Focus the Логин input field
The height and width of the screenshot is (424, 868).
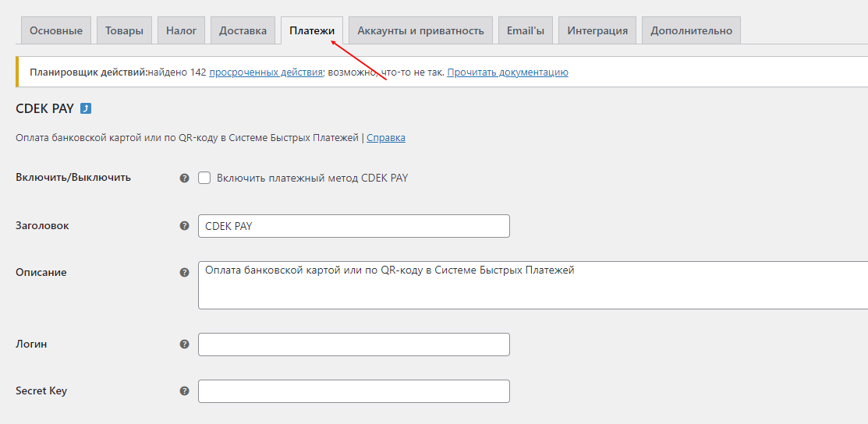354,344
